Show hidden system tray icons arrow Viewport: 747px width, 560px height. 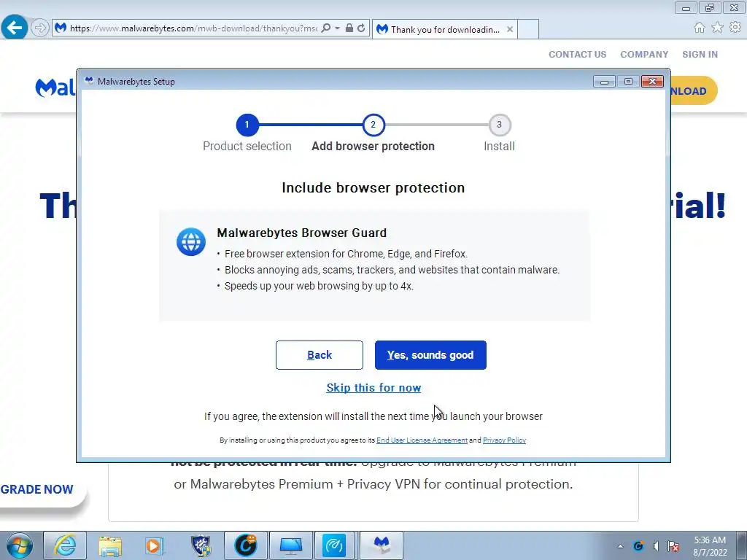620,546
